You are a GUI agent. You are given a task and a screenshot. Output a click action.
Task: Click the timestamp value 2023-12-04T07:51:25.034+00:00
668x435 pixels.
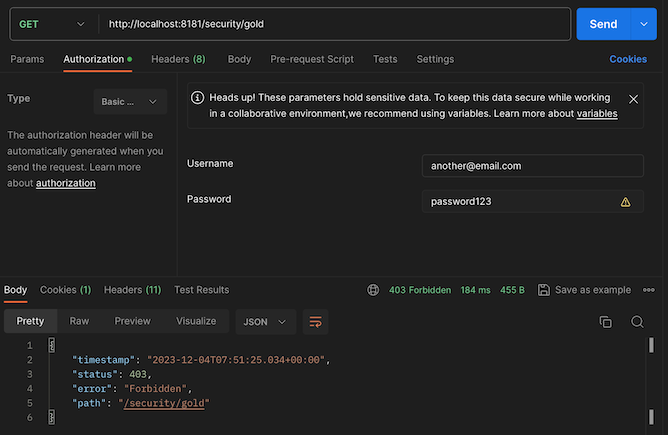[236, 360]
